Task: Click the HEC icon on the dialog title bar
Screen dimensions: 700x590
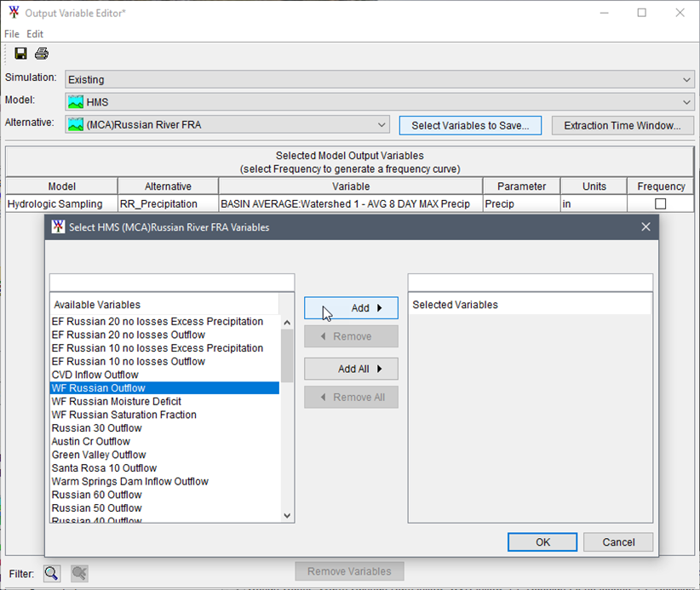Action: click(57, 226)
